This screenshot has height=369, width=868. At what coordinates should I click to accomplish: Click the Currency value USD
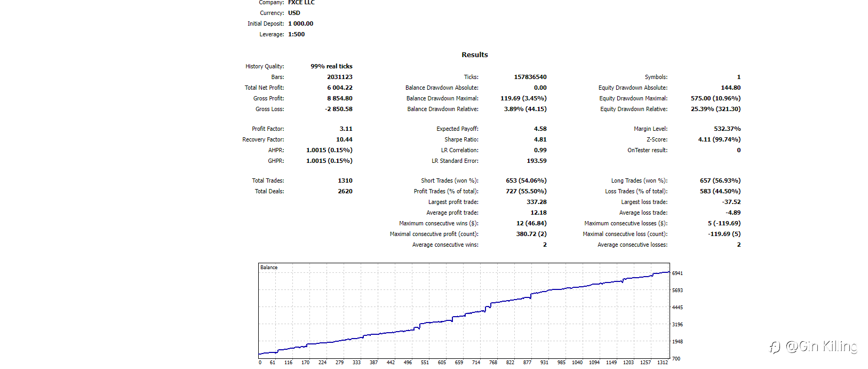coord(294,13)
